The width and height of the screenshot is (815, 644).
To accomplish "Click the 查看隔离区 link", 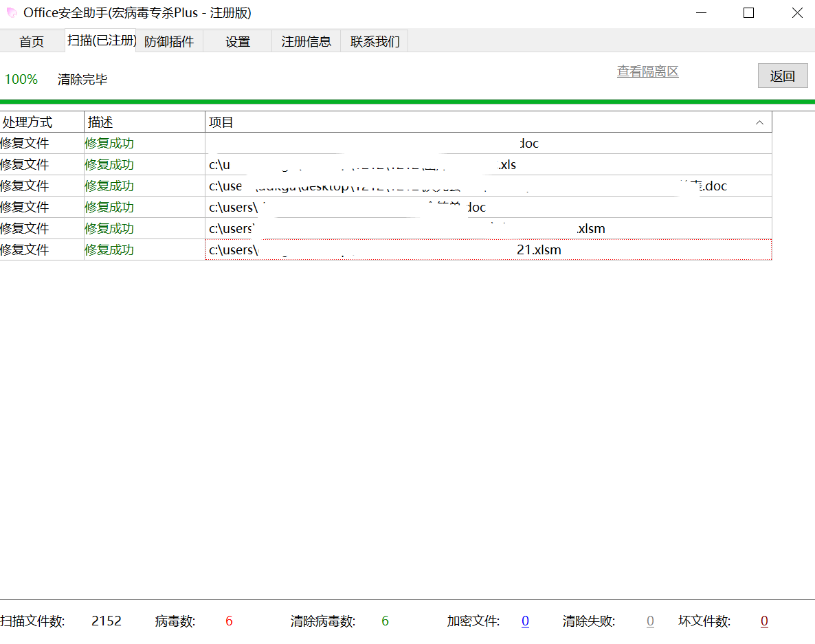I will tap(647, 71).
